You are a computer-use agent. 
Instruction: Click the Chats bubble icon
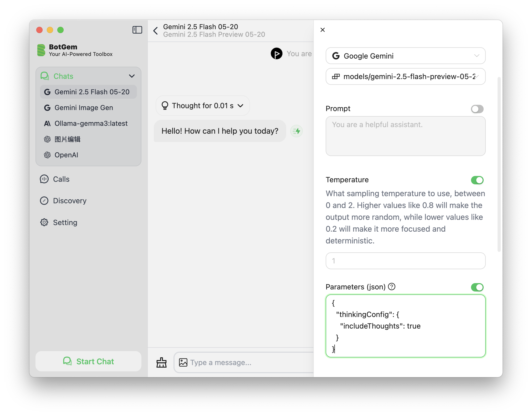pos(45,76)
